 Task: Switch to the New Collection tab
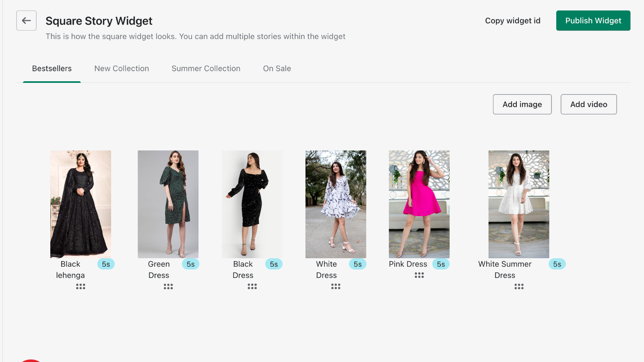click(x=121, y=68)
